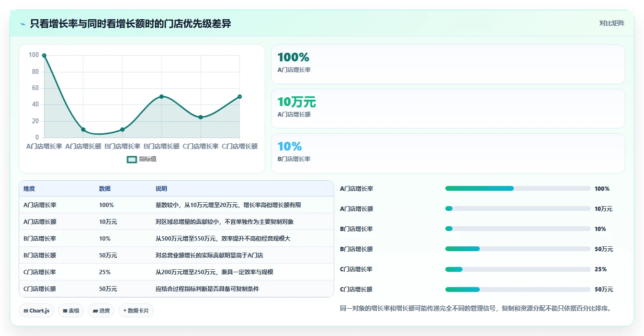Image resolution: width=644 pixels, height=336 pixels.
Task: Click the chart point at C门店增长率 (25)
Action: [201, 117]
